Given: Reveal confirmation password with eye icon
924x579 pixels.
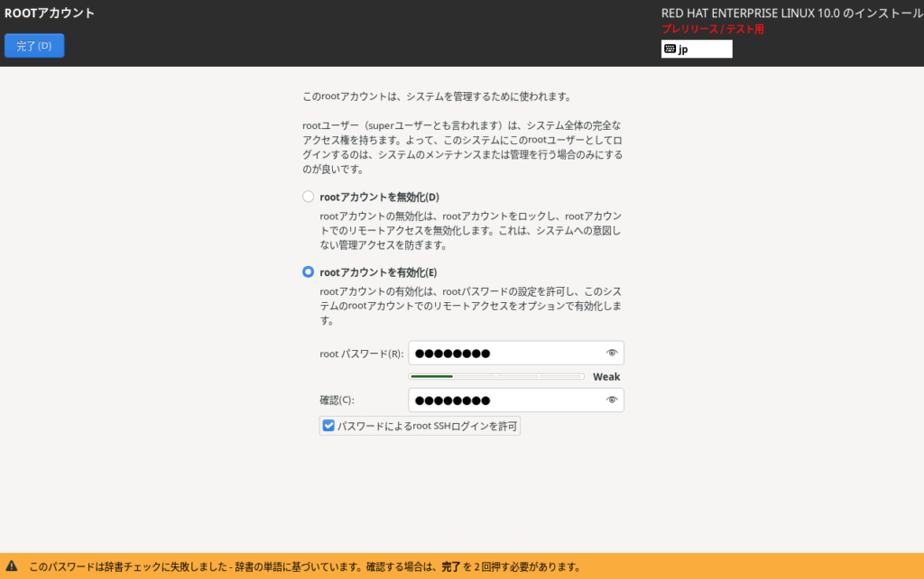Looking at the screenshot, I should coord(612,400).
